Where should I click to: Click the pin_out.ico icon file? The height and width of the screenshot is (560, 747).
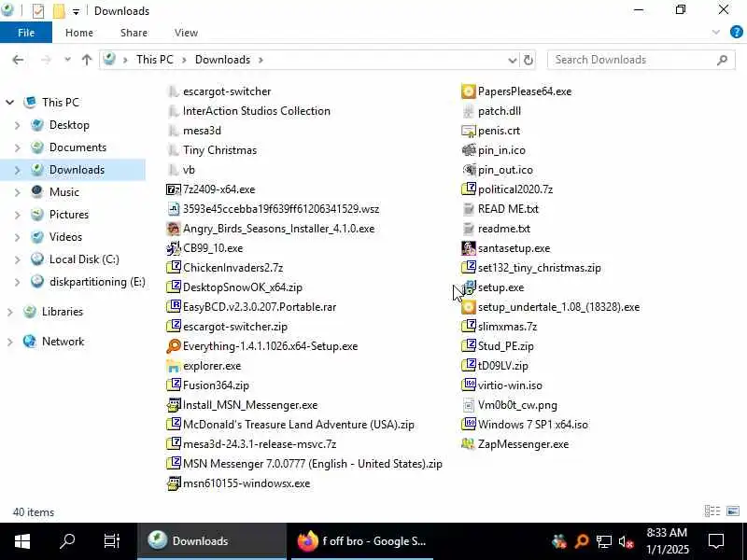pyautogui.click(x=469, y=170)
